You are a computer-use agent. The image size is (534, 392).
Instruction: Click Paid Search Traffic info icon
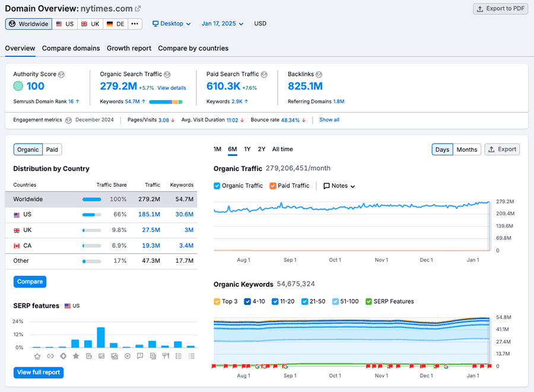pos(264,75)
